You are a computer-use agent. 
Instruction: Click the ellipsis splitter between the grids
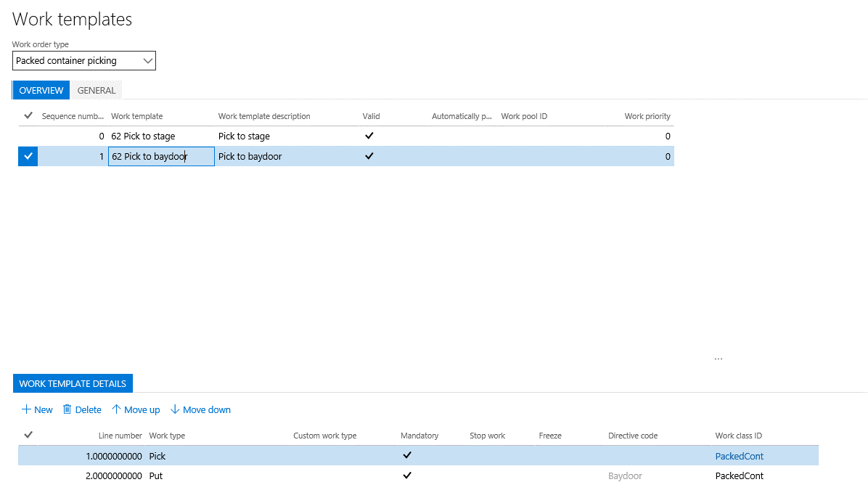coord(718,359)
